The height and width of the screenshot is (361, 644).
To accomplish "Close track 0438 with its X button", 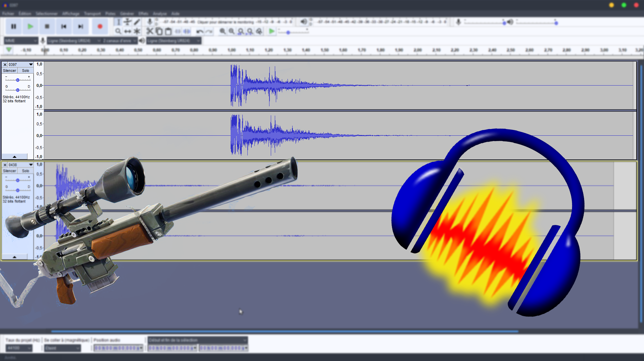I will (5, 165).
